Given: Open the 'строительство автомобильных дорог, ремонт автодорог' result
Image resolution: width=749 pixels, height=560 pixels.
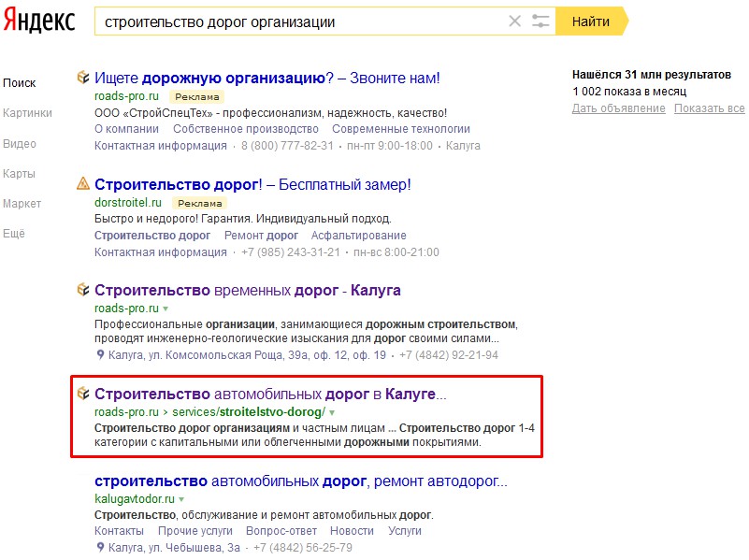Looking at the screenshot, I should [301, 481].
